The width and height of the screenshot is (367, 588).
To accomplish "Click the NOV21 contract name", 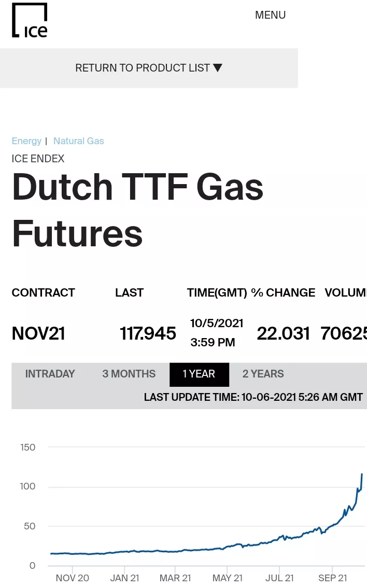I will [38, 333].
